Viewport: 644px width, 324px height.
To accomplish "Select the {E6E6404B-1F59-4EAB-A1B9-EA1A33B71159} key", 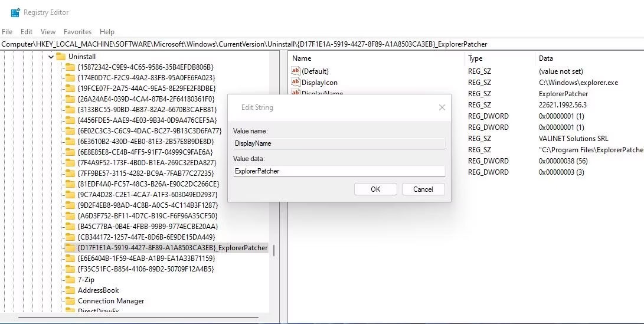I will point(146,258).
